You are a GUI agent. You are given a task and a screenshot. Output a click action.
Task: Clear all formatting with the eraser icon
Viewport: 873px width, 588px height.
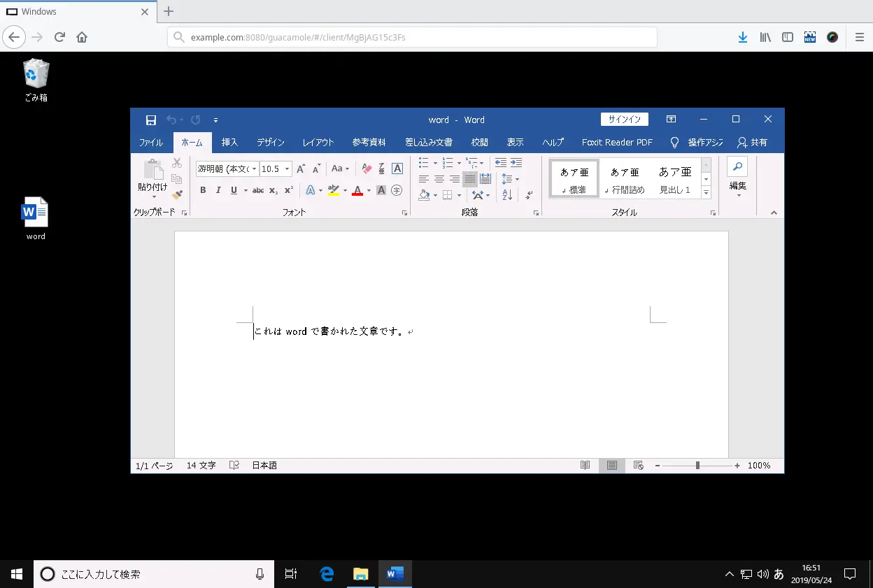pyautogui.click(x=367, y=168)
